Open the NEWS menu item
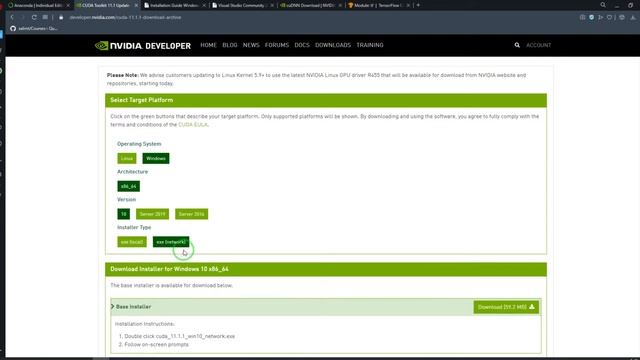Image resolution: width=640 pixels, height=360 pixels. point(251,45)
